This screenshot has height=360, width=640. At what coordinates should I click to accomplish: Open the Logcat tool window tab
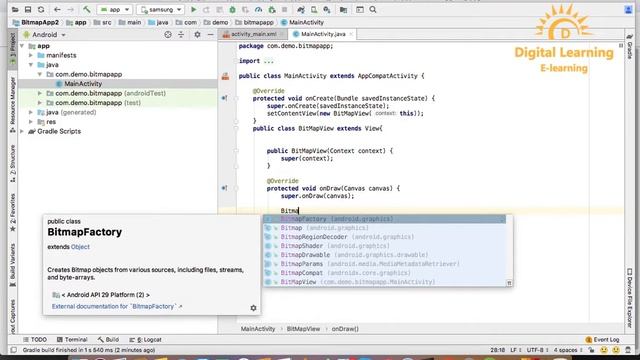click(x=145, y=340)
